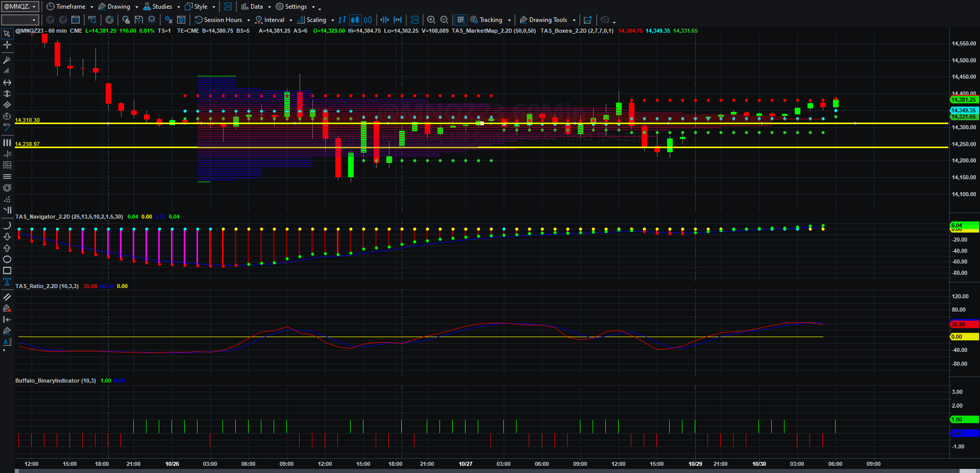Select the pointer tool in left sidebar
This screenshot has width=980, height=473.
[7, 34]
